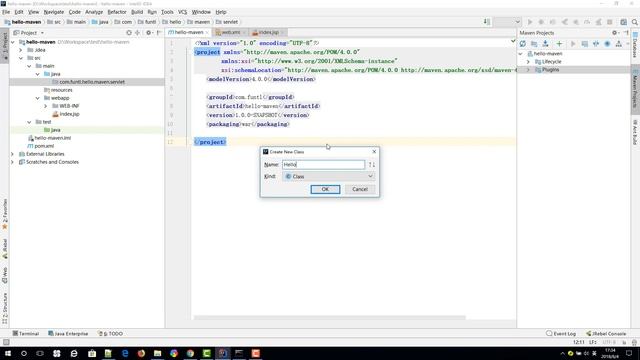Click Collapse All icon in Project panel
640x360 pixels.
[x=138, y=33]
